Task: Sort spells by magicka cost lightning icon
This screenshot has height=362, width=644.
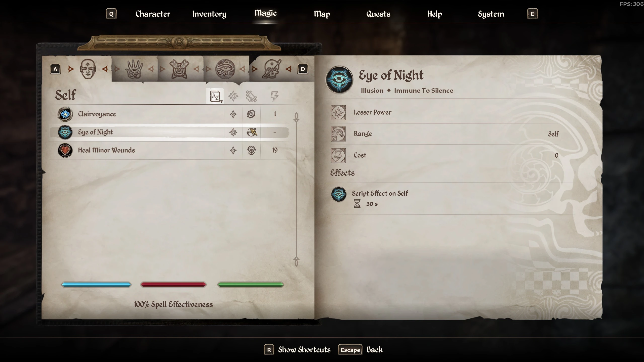Action: (274, 96)
